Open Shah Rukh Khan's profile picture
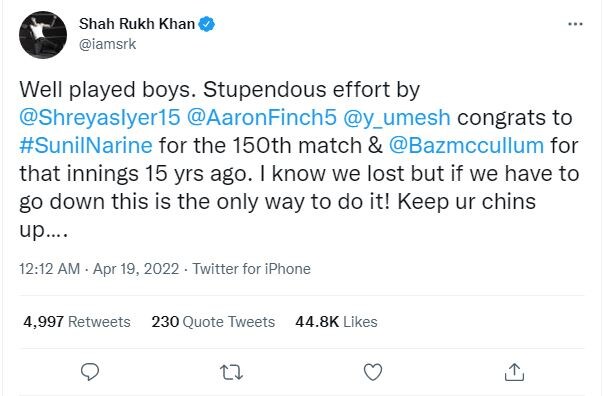The image size is (604, 396). click(43, 35)
